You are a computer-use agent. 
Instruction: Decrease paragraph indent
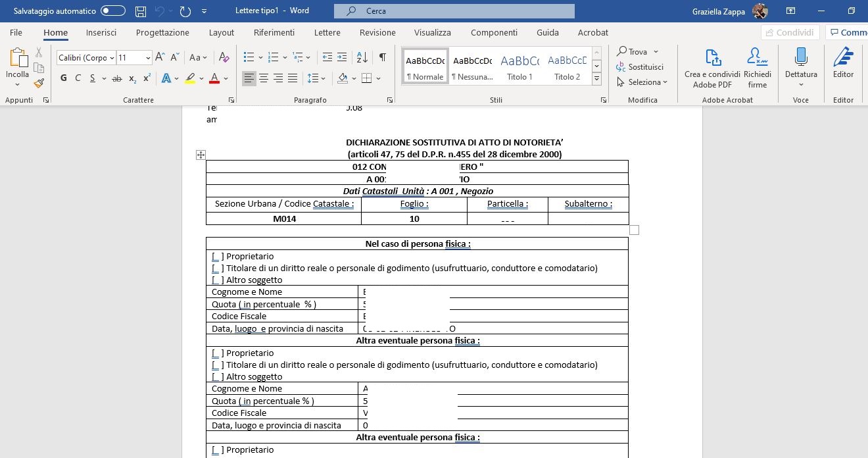(x=327, y=57)
